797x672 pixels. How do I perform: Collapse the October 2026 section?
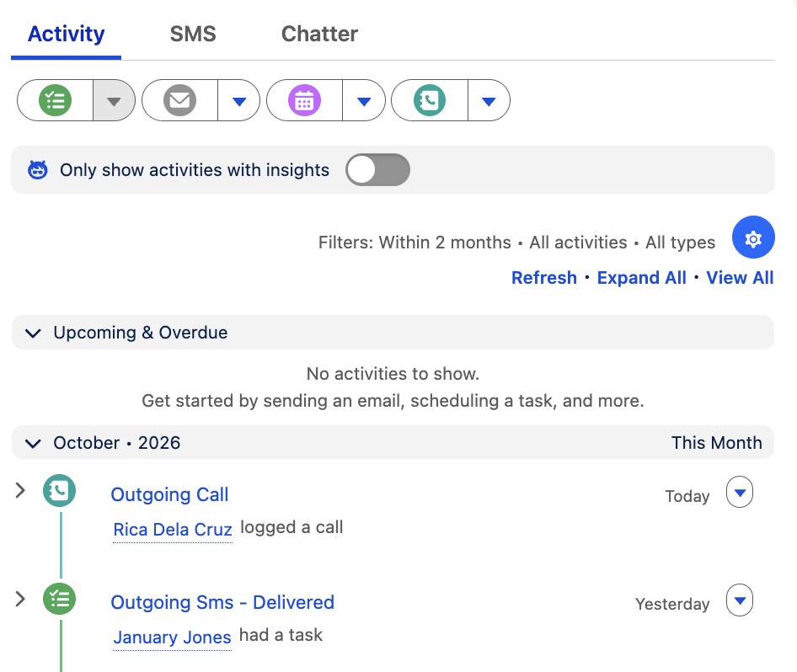coord(33,443)
